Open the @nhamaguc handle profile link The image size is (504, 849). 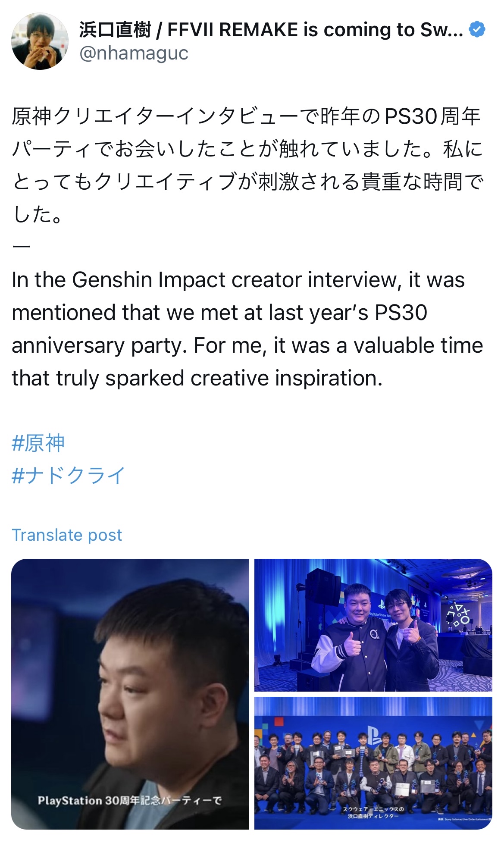coord(134,53)
